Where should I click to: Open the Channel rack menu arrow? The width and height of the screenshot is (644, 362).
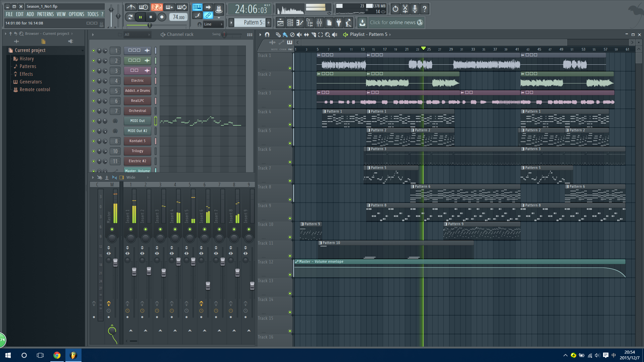93,35
